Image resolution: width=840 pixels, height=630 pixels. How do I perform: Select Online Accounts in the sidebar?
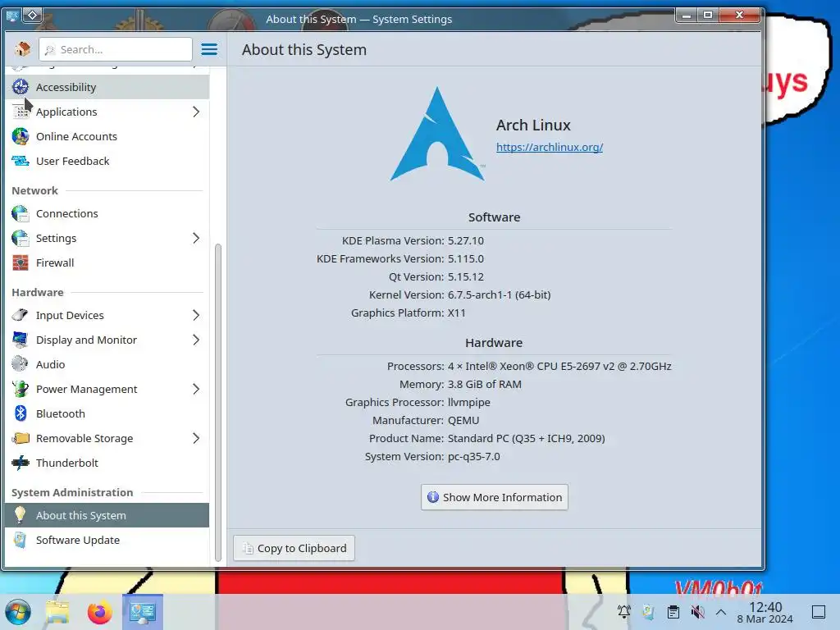[107, 136]
